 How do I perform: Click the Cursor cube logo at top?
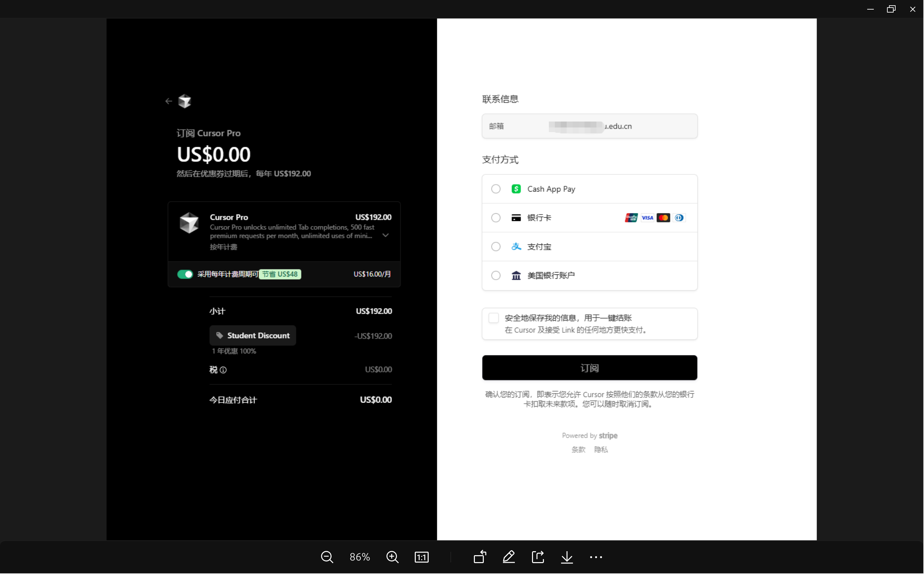(185, 101)
